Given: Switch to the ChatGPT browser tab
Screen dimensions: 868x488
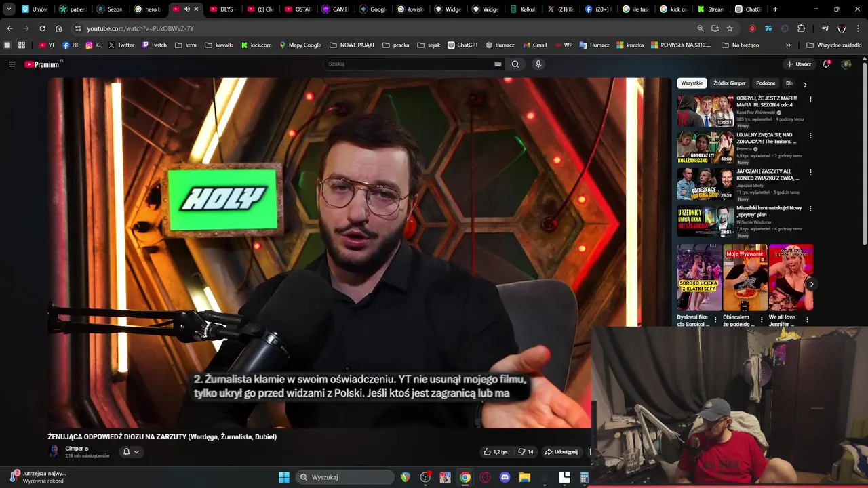Looking at the screenshot, I should pos(748,9).
